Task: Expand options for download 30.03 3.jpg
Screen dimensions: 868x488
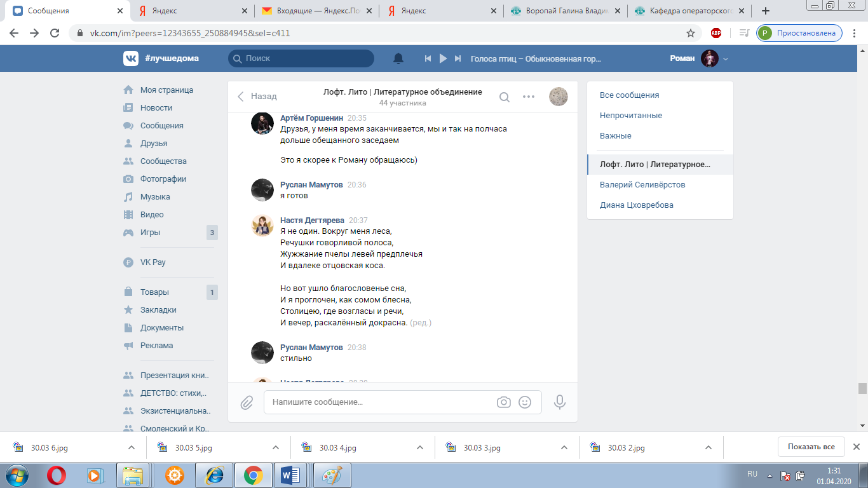Action: tap(564, 447)
